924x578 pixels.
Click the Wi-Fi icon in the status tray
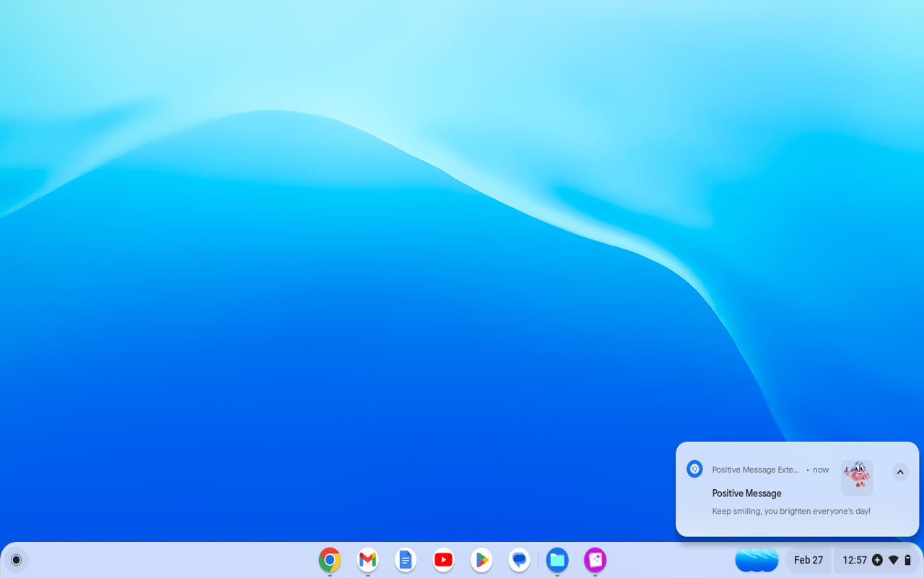894,559
